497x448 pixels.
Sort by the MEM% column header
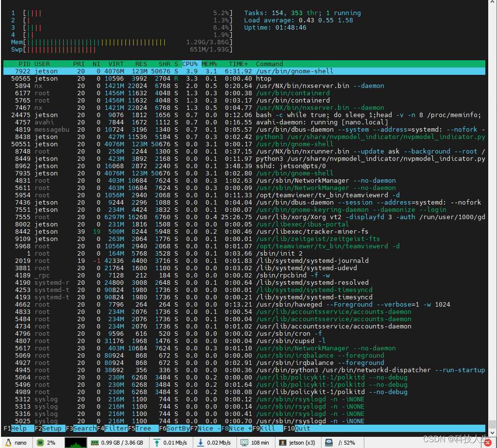[x=209, y=64]
